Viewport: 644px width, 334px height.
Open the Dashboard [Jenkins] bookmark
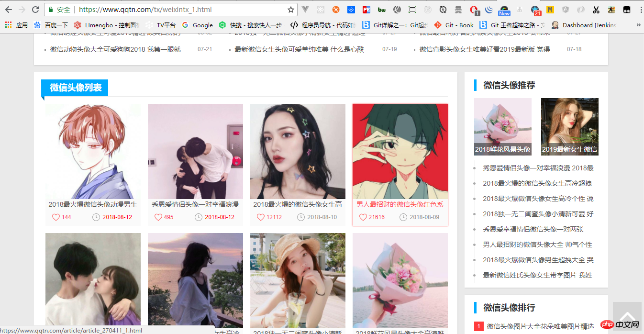[584, 25]
